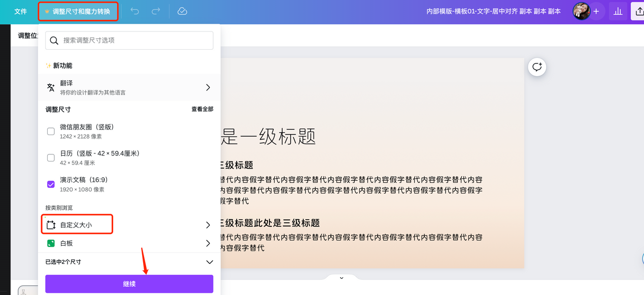The height and width of the screenshot is (295, 644).
Task: Click the 按类别浏览 label
Action: (x=59, y=208)
